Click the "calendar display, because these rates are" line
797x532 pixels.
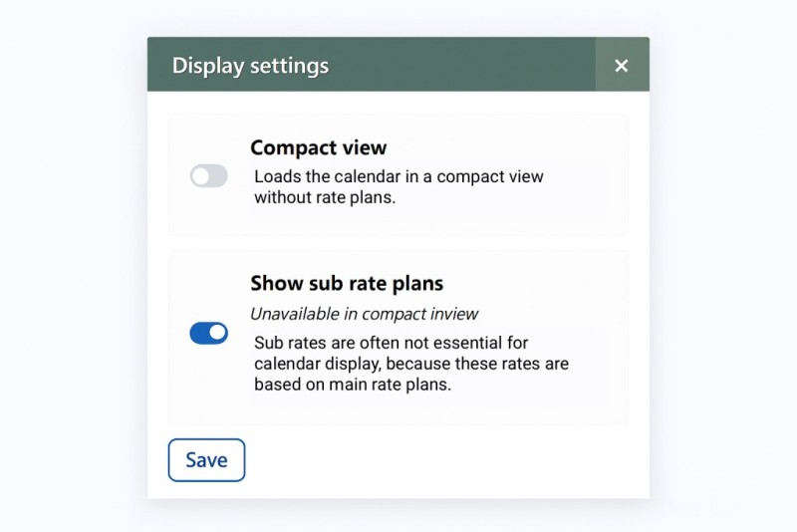[x=410, y=364]
